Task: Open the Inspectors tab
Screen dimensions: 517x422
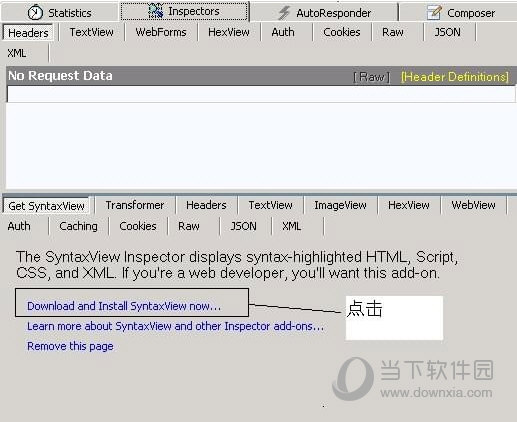Action: (185, 11)
